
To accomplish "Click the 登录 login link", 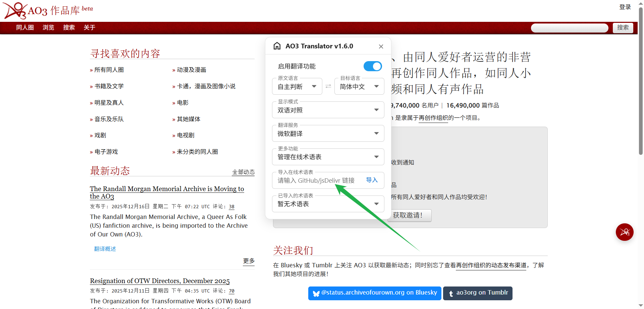I will pyautogui.click(x=625, y=7).
